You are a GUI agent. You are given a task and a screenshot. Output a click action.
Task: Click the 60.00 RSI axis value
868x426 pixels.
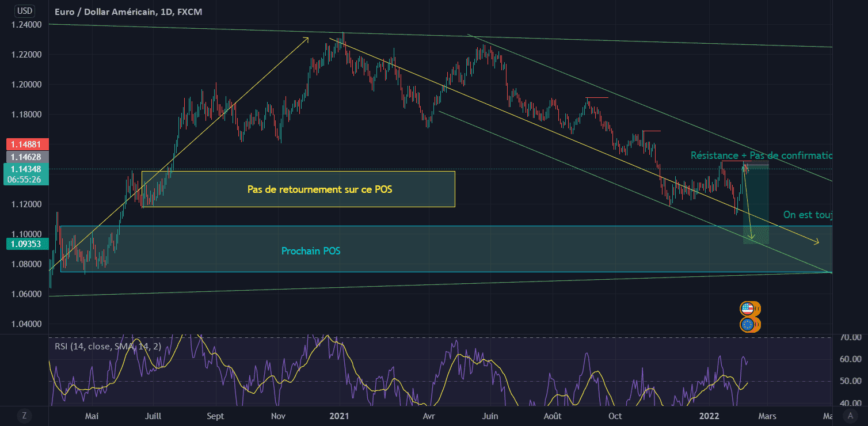(x=850, y=359)
